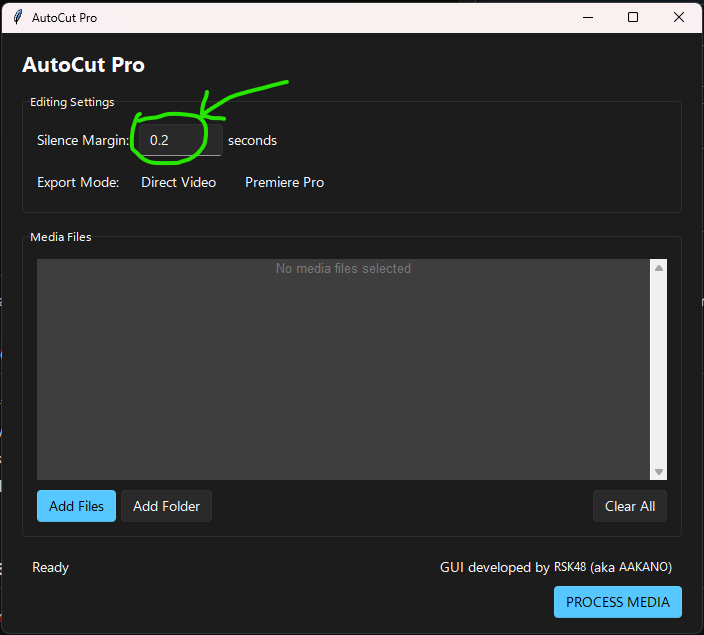Maximize the AutoCut Pro window
Viewport: 704px width, 635px height.
(633, 18)
